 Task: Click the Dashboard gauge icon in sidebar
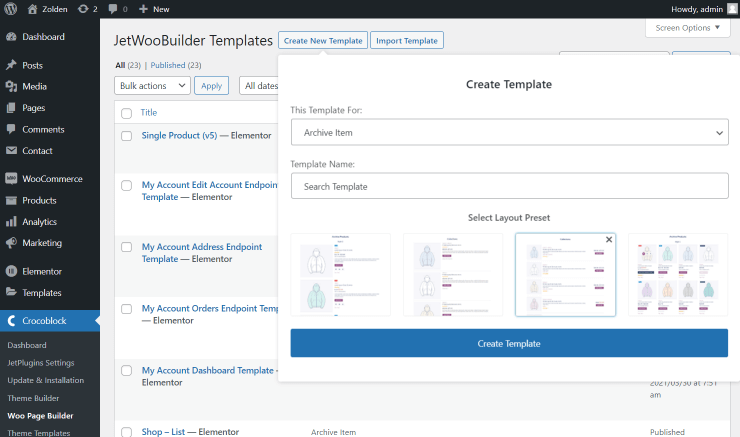[11, 37]
